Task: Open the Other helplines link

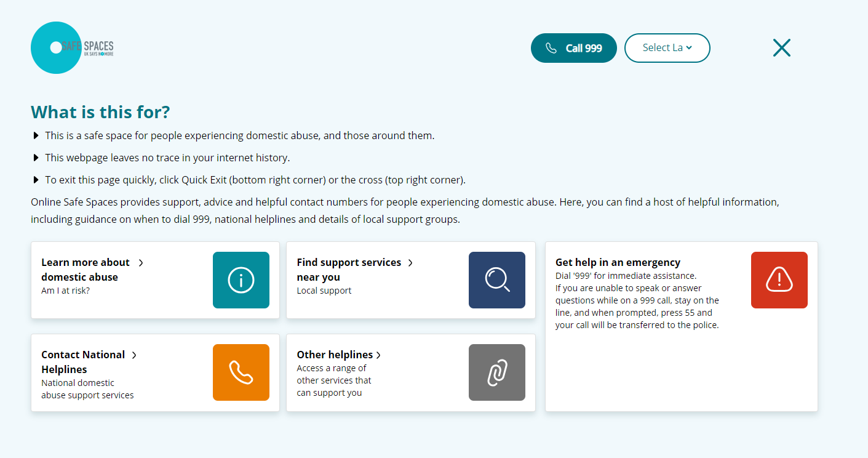Action: point(335,355)
